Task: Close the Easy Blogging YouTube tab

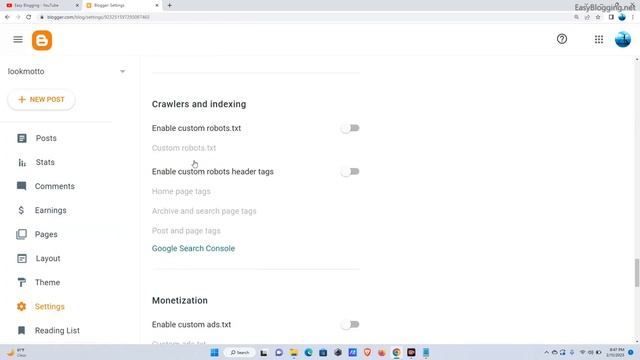Action: 77,5
